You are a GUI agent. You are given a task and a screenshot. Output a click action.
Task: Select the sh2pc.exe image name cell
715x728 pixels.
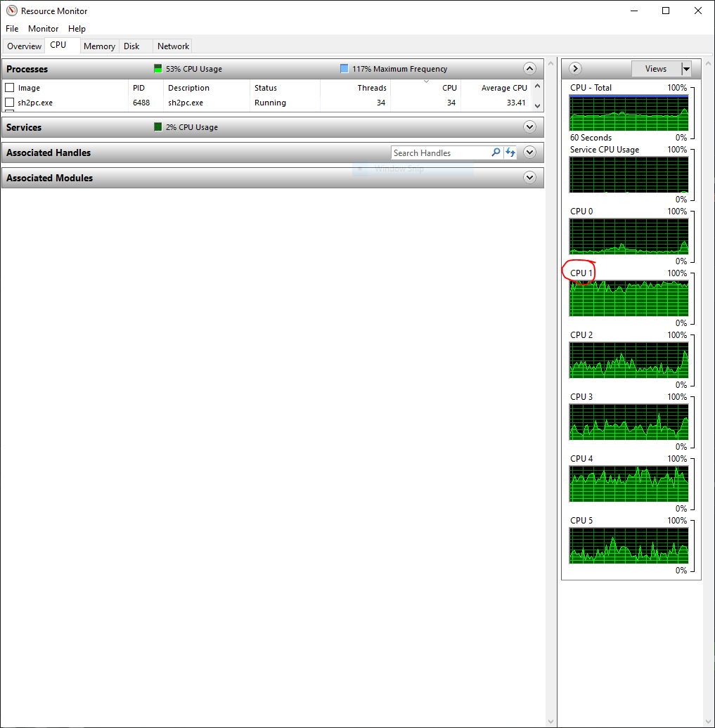click(35, 103)
